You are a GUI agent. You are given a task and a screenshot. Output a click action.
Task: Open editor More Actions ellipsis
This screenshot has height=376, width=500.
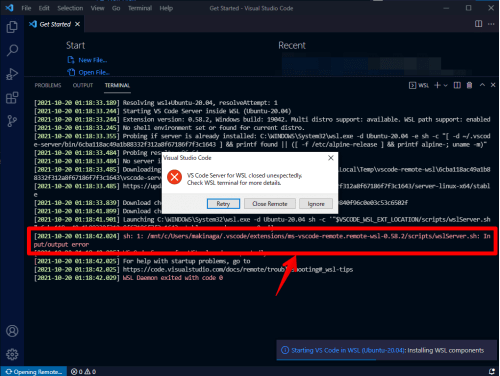click(491, 24)
